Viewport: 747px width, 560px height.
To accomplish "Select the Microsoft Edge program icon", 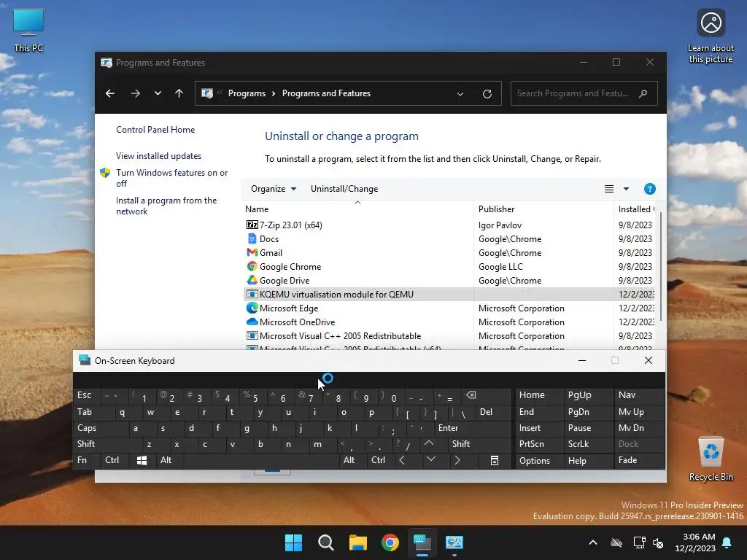I will (x=252, y=308).
